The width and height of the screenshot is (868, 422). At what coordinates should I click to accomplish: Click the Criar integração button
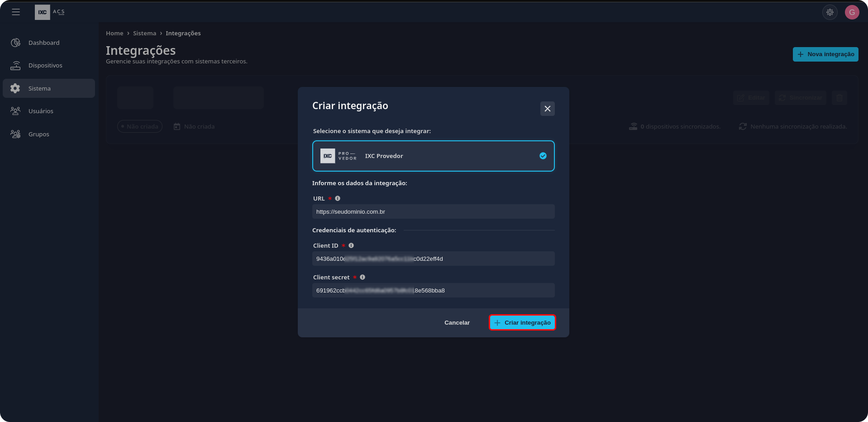[522, 323]
